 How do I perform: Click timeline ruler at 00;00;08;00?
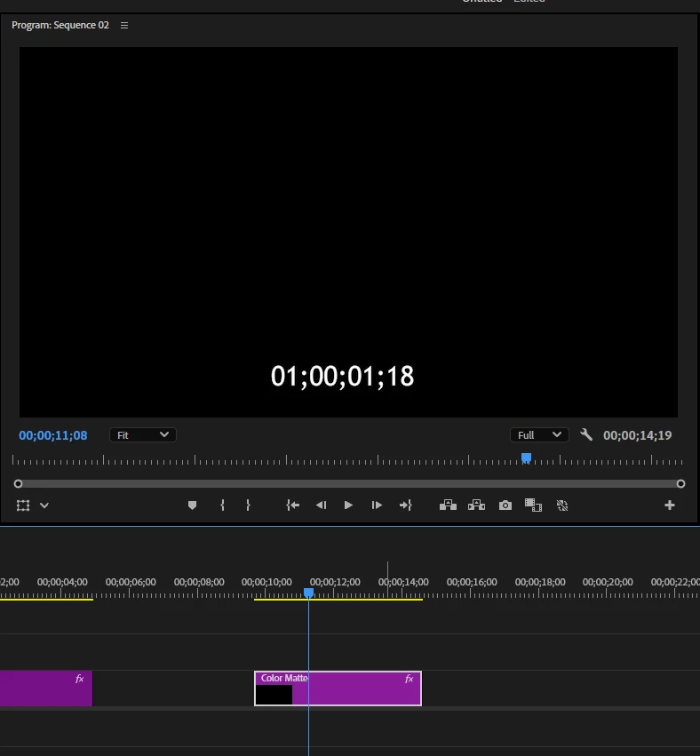tap(199, 582)
